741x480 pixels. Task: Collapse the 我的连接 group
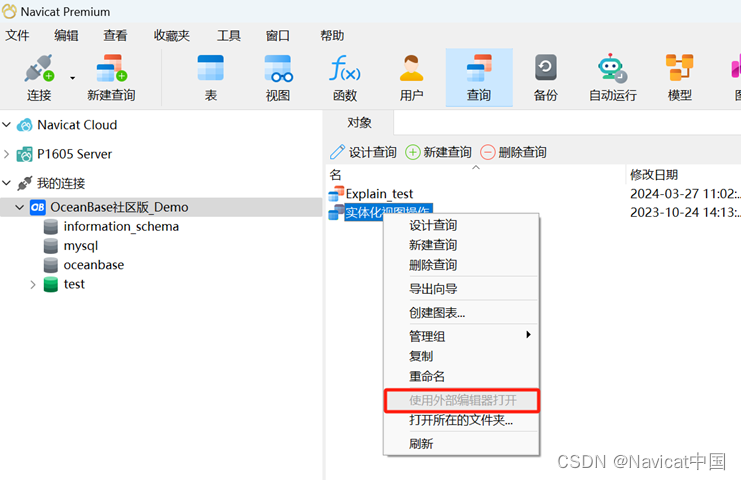click(x=7, y=183)
